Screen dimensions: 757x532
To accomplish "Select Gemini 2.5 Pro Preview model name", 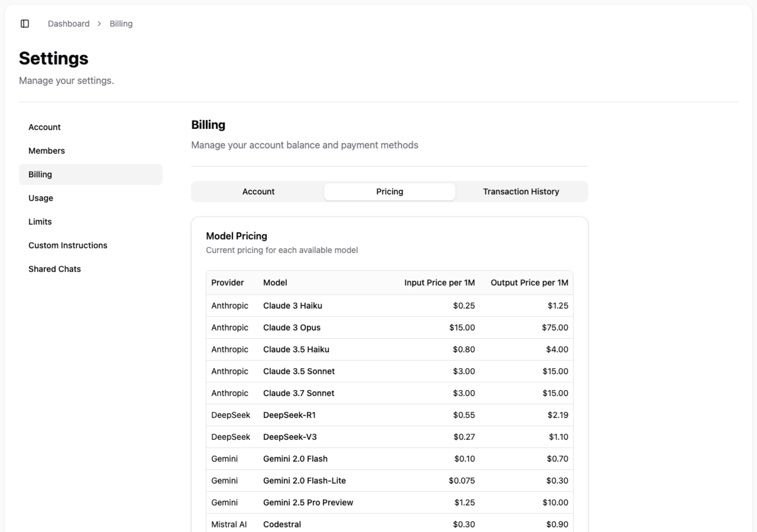I will [x=308, y=503].
